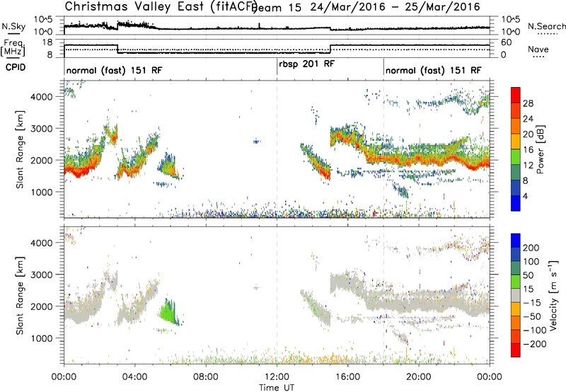The width and height of the screenshot is (566, 392).
Task: Click the 'Power [dB]' color bar label
Action: [540, 149]
